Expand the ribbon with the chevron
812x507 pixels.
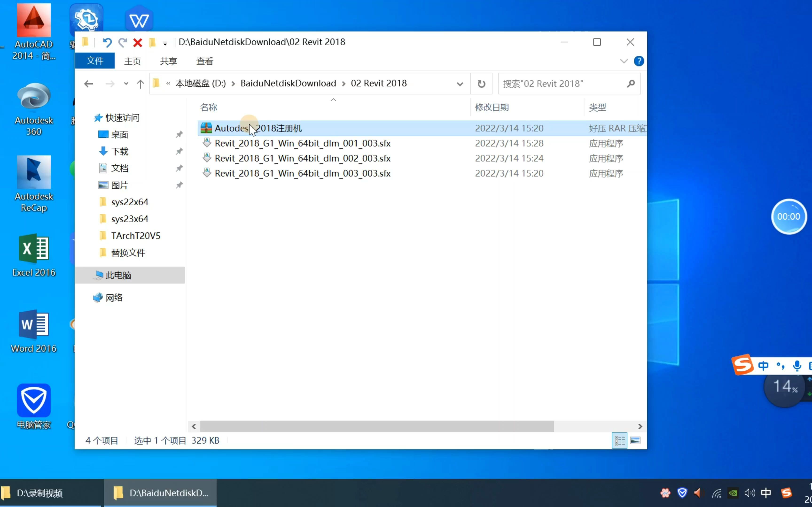pyautogui.click(x=623, y=61)
